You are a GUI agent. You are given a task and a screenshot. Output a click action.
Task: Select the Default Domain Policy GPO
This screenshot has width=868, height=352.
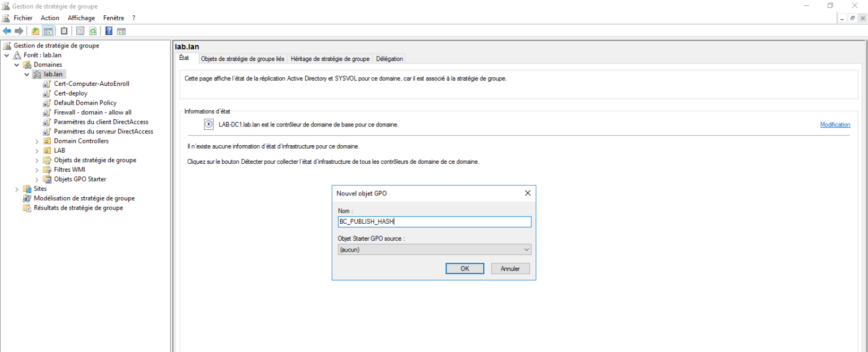click(x=85, y=103)
